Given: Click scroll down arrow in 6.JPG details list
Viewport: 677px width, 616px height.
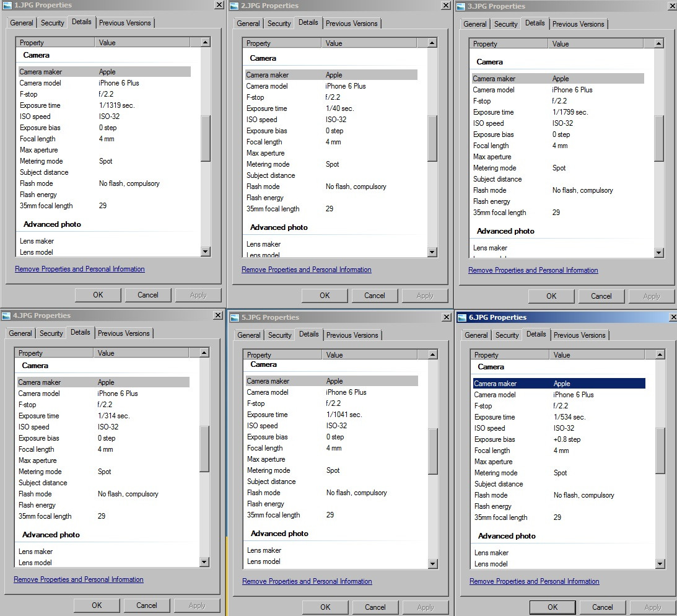Looking at the screenshot, I should [660, 564].
